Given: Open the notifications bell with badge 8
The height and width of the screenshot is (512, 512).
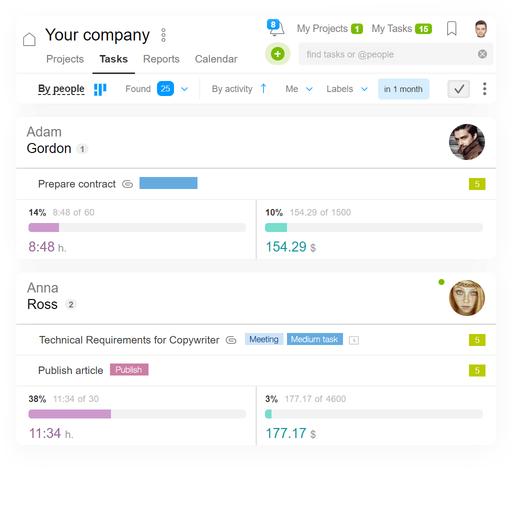Looking at the screenshot, I should click(276, 28).
